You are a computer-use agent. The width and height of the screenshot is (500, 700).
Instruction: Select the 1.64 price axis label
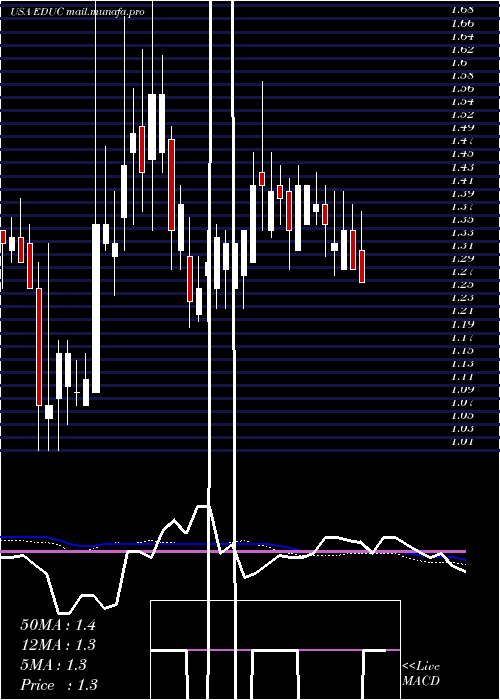click(x=462, y=36)
